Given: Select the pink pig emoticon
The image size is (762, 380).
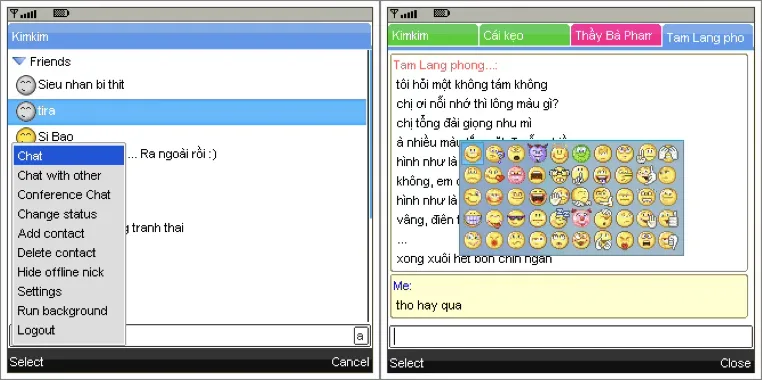Looking at the screenshot, I should 581,218.
